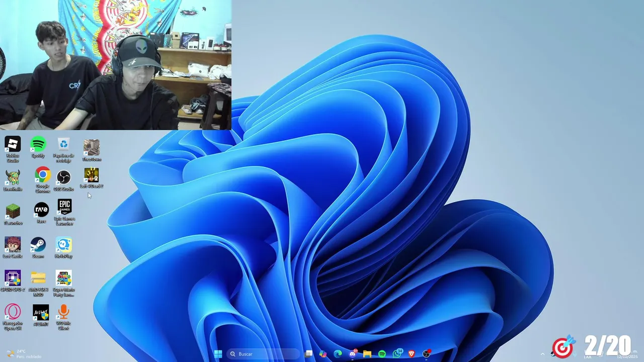The height and width of the screenshot is (362, 644).
Task: Select the TheoTown desktop shortcut
Action: [x=92, y=150]
